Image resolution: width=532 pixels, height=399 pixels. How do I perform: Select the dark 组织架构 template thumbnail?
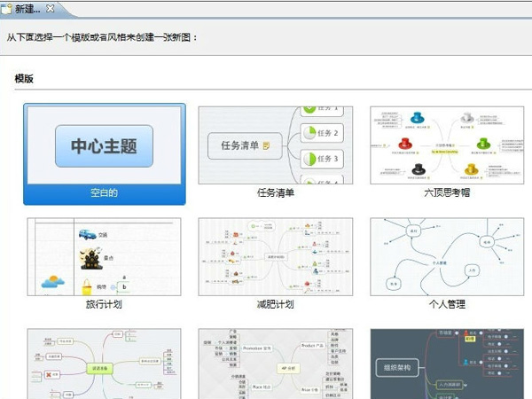pos(447,364)
